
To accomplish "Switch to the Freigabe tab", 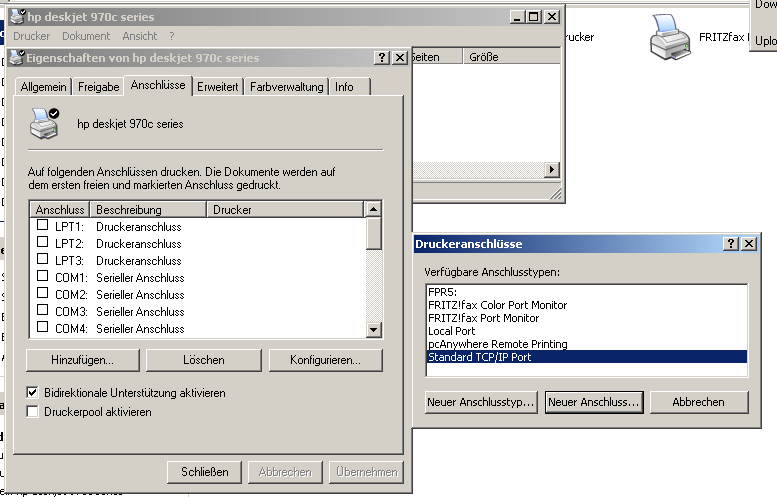I will (98, 87).
